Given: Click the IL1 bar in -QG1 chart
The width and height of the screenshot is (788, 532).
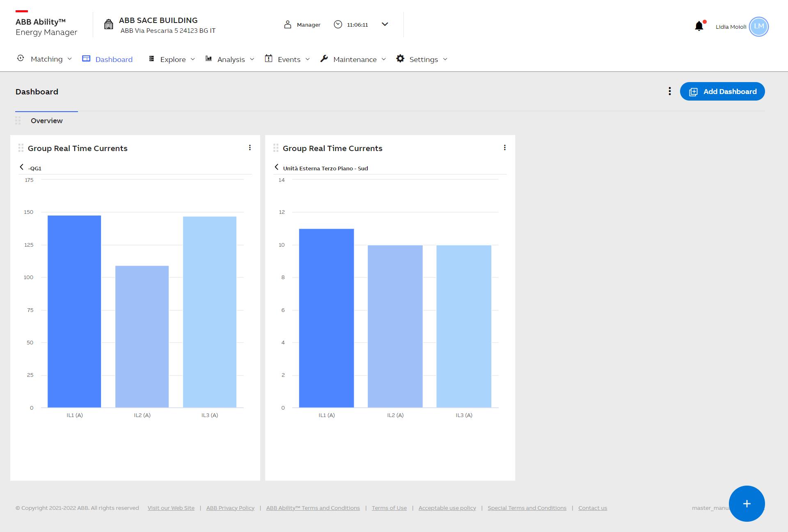Looking at the screenshot, I should [74, 312].
